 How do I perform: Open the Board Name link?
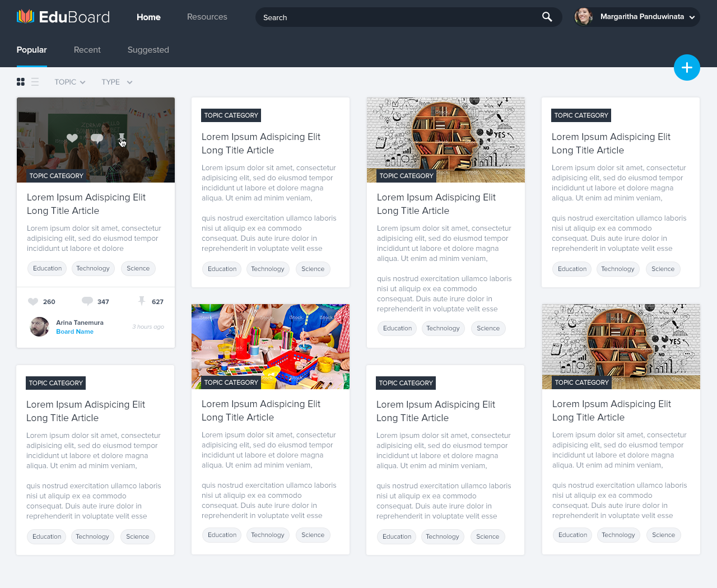[75, 332]
